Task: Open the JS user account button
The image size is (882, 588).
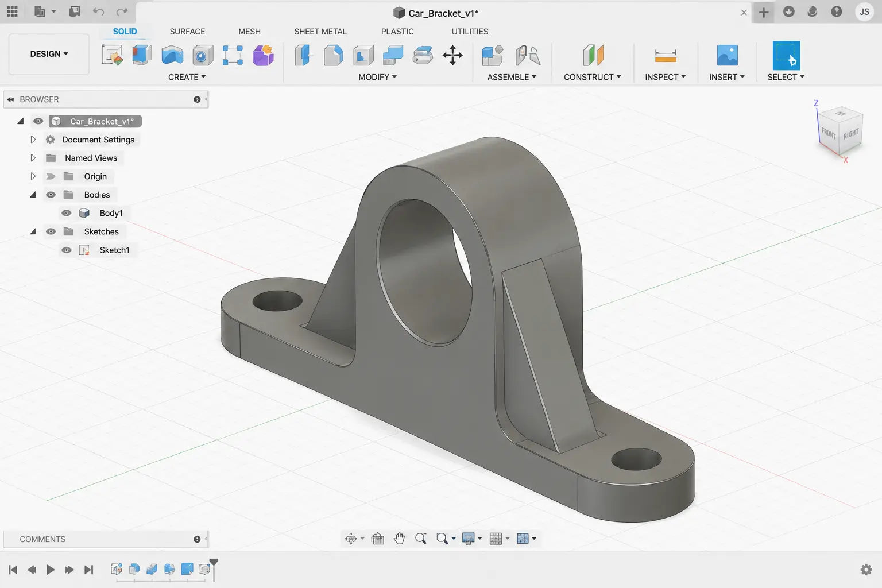Action: click(864, 11)
